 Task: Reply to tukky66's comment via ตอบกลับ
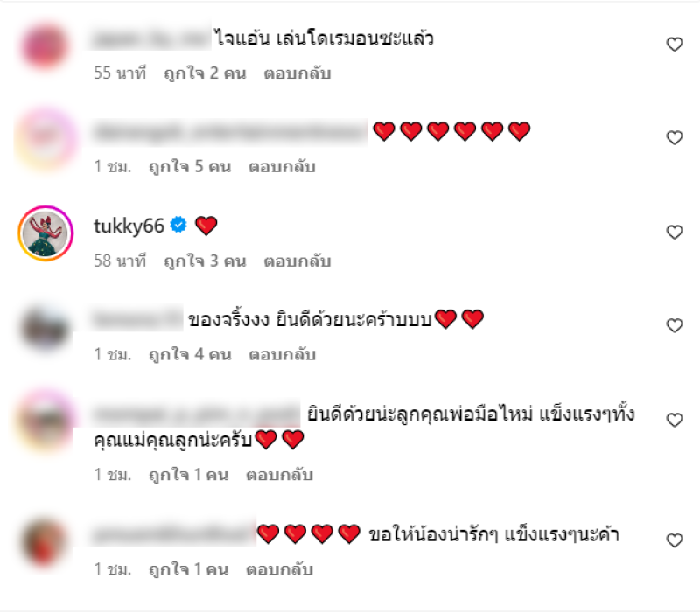(297, 261)
